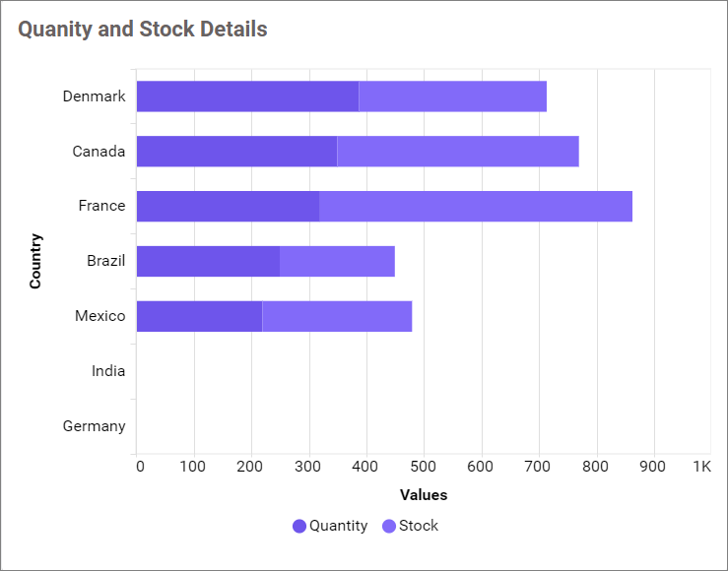Click Denmark's Quantity bar segment

tap(247, 96)
